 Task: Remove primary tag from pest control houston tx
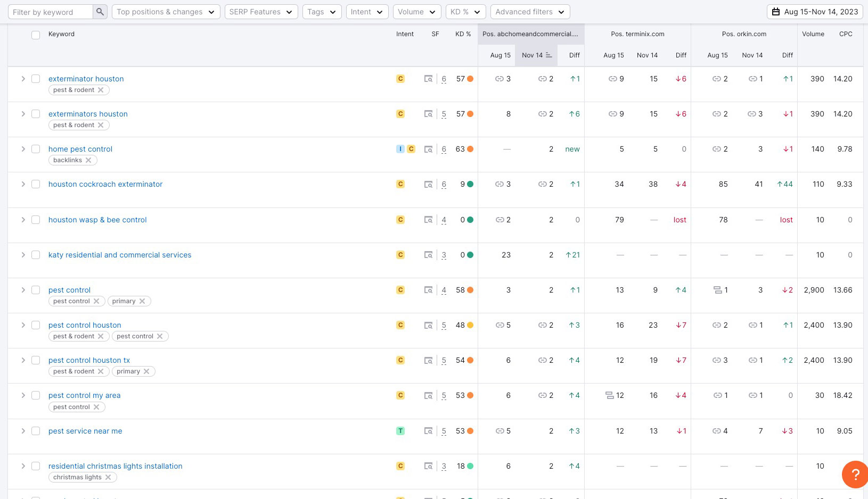point(146,371)
